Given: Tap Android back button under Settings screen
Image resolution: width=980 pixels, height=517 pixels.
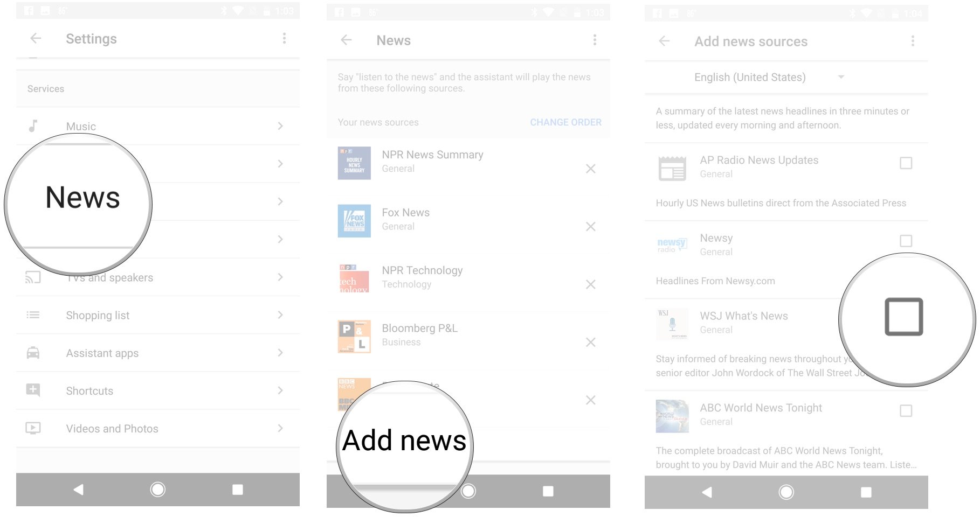Looking at the screenshot, I should tap(79, 490).
